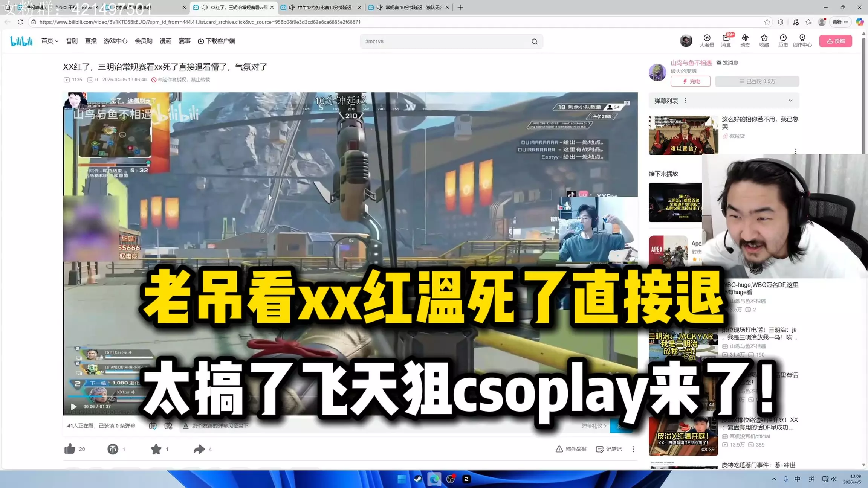Click the like thumbs-up icon

click(x=70, y=449)
